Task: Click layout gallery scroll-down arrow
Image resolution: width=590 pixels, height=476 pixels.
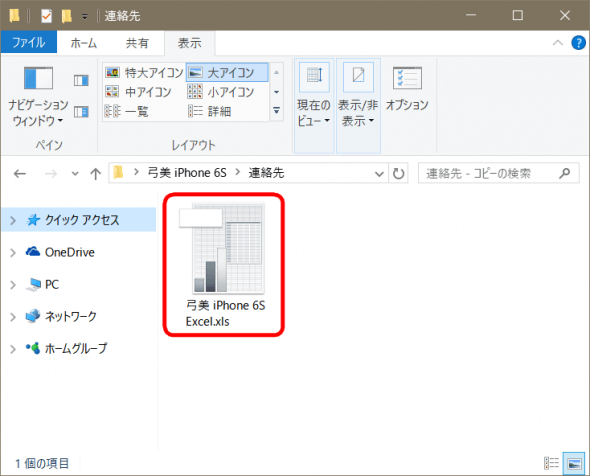Action: [277, 92]
